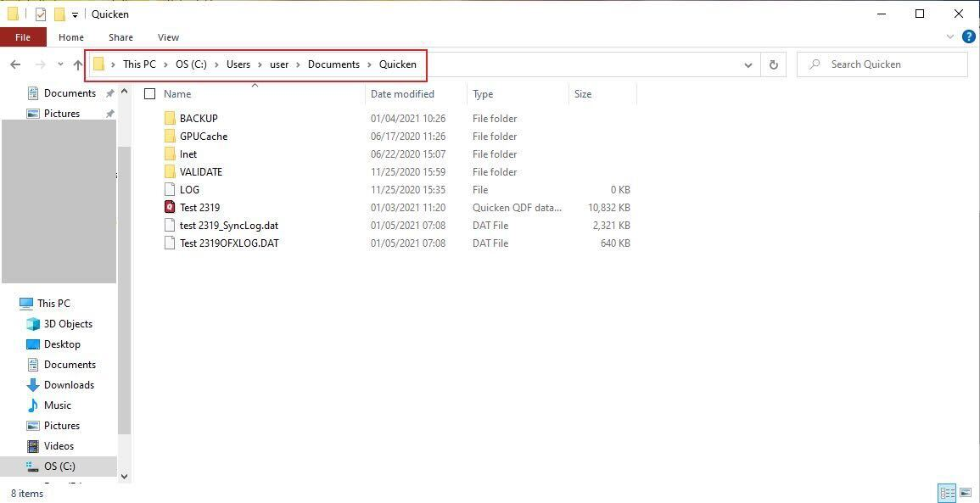This screenshot has height=503, width=980.
Task: Toggle the select all items checkbox
Action: (x=149, y=93)
